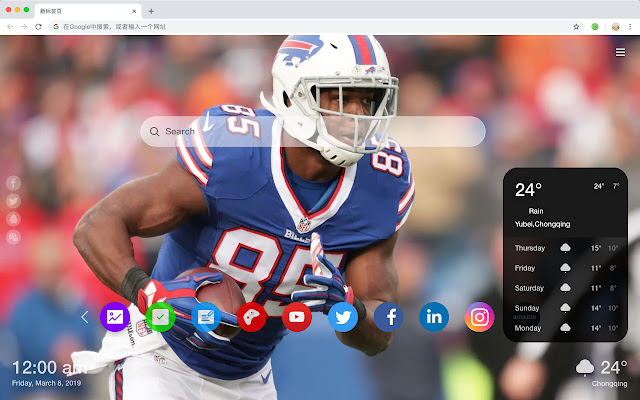Open the Chrome profile avatar
Viewport: 640px width, 400px height.
[x=616, y=27]
